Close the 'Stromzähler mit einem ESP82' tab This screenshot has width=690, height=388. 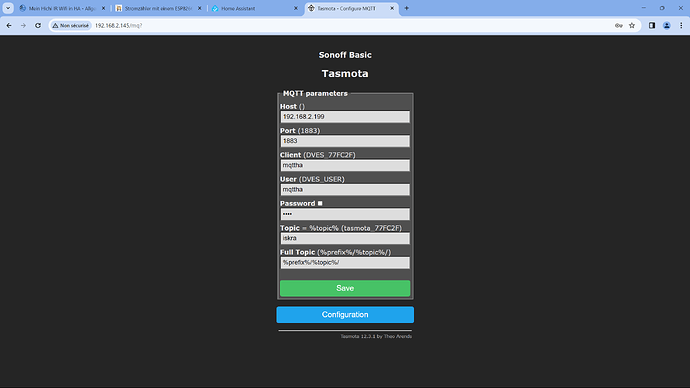pyautogui.click(x=199, y=8)
